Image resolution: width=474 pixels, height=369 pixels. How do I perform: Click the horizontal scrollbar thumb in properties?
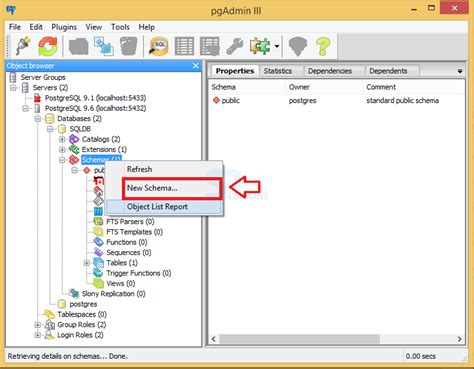tap(299, 339)
